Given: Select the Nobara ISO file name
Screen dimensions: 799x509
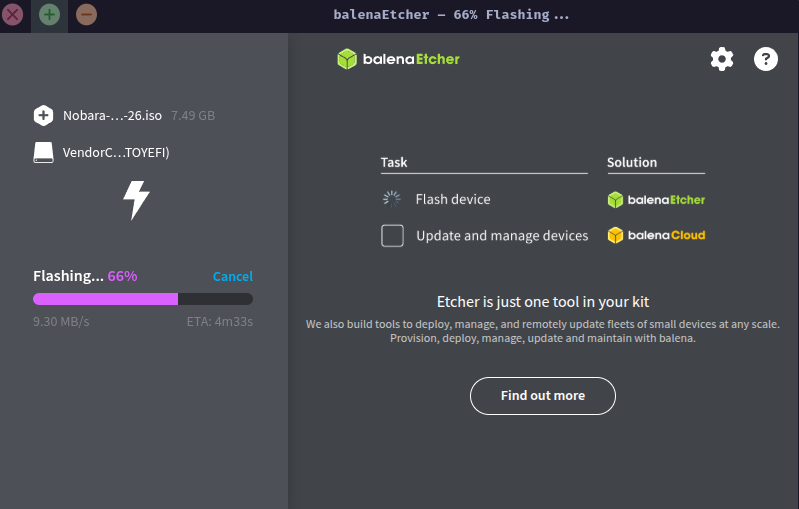Looking at the screenshot, I should 112,115.
